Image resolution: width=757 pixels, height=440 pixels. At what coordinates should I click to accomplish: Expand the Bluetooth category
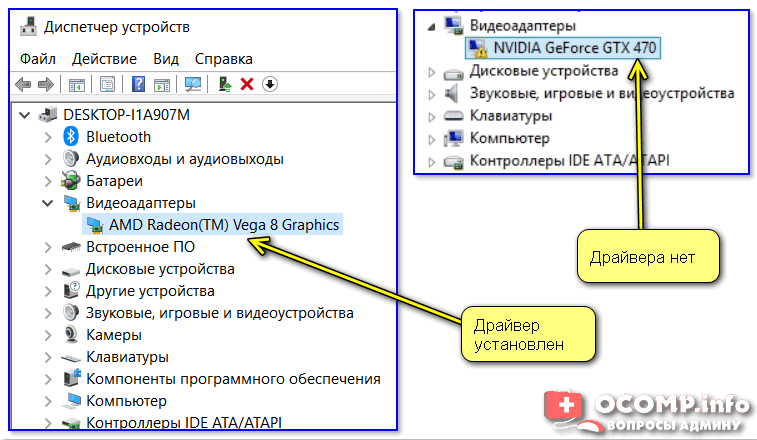point(48,137)
